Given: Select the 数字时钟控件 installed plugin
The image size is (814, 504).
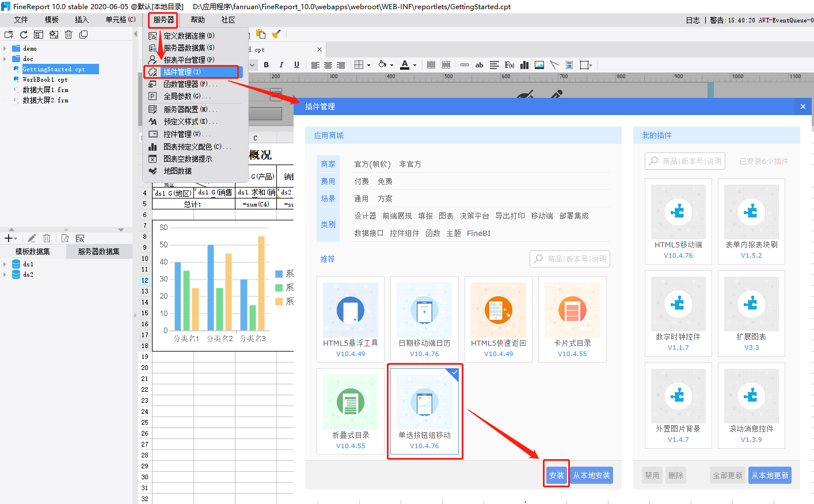Looking at the screenshot, I should pos(678,314).
